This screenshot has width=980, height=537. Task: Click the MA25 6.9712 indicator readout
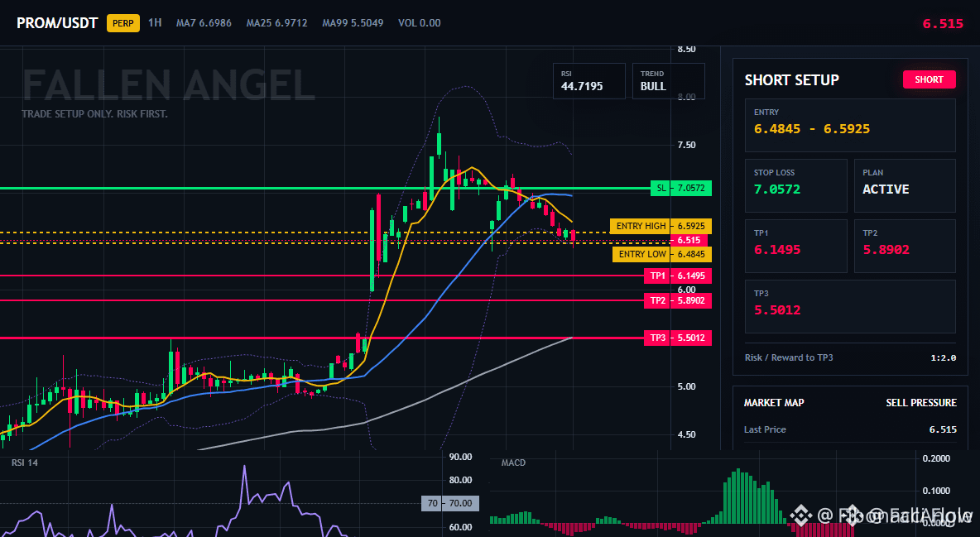pos(277,23)
